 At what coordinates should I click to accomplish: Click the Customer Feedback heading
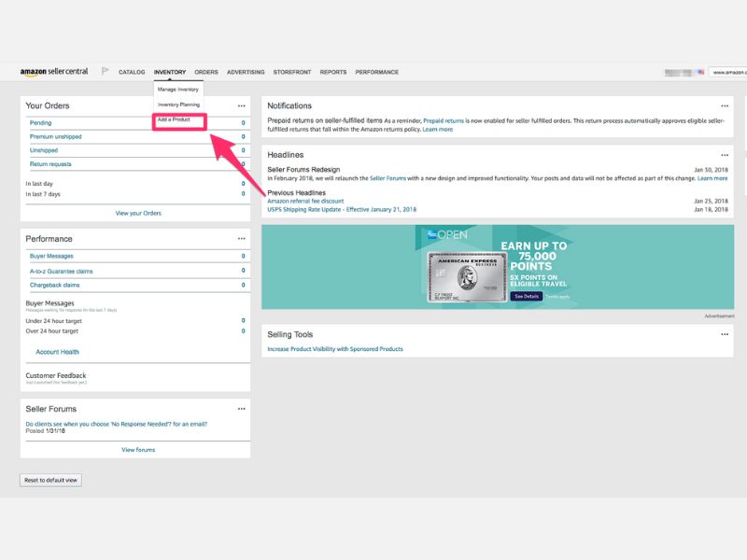(56, 376)
